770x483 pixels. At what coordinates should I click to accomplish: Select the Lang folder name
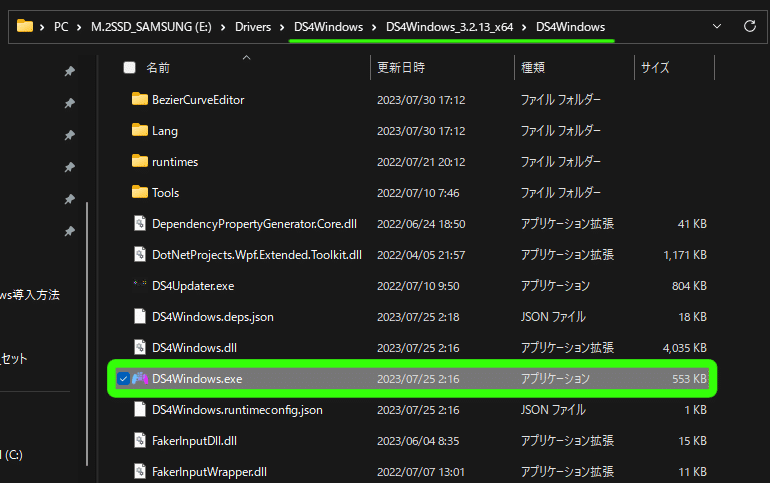coord(165,131)
